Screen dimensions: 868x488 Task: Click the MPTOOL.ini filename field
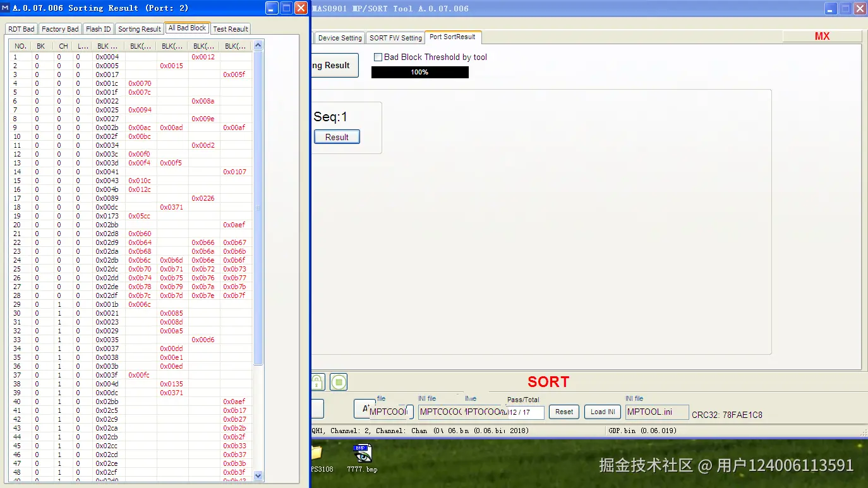656,412
